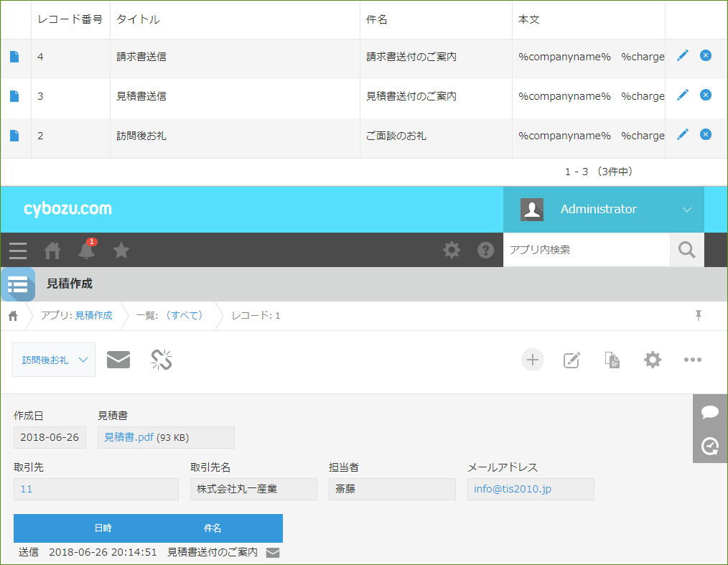Delete the 見積書送信 record with X icon

click(706, 95)
